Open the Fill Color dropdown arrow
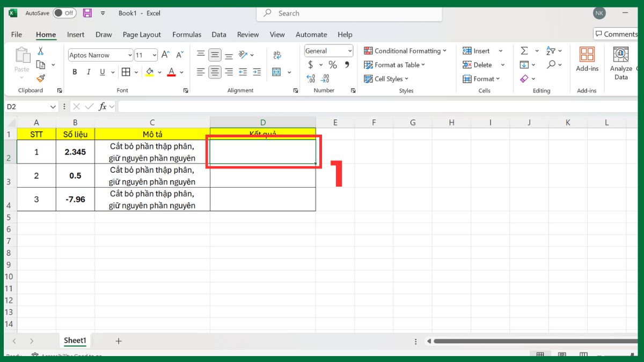This screenshot has height=362, width=644. click(x=159, y=71)
